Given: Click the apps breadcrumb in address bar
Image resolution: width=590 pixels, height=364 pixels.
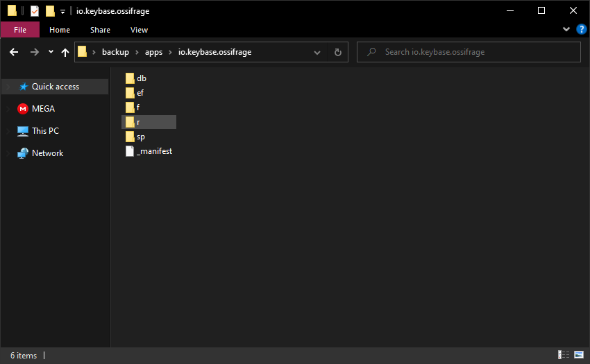Looking at the screenshot, I should click(x=155, y=52).
